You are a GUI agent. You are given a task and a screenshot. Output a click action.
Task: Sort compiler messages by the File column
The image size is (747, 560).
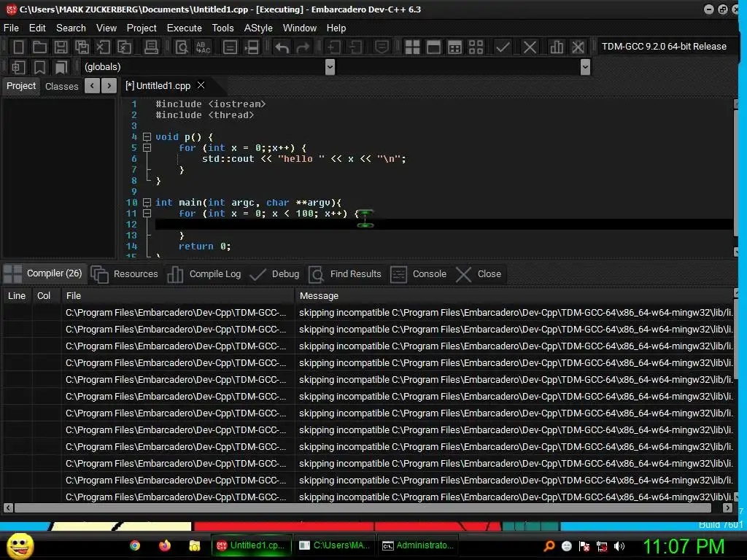(x=178, y=296)
